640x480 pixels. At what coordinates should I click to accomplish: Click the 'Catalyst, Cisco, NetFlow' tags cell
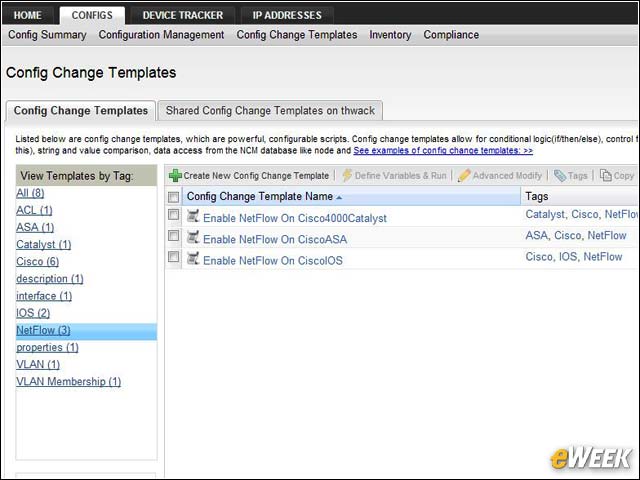click(582, 214)
